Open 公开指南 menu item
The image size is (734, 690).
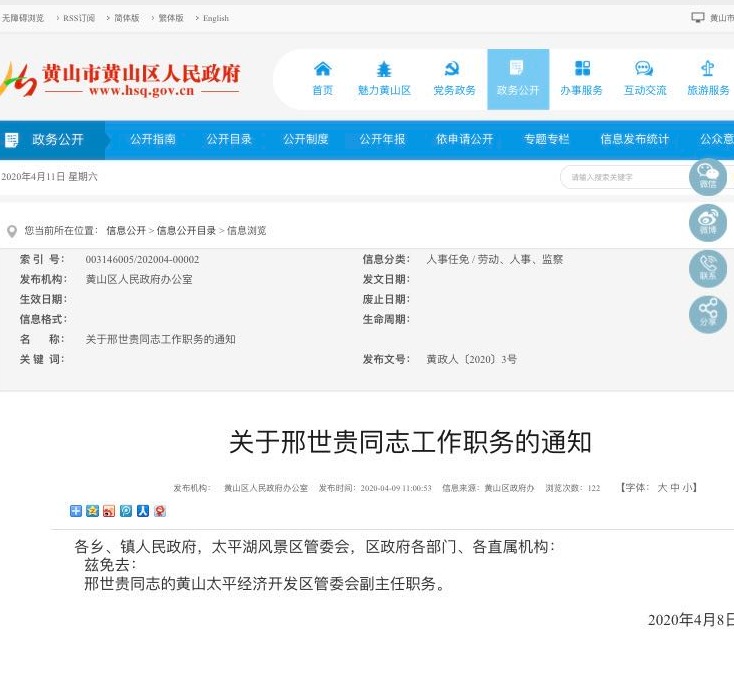coord(153,139)
